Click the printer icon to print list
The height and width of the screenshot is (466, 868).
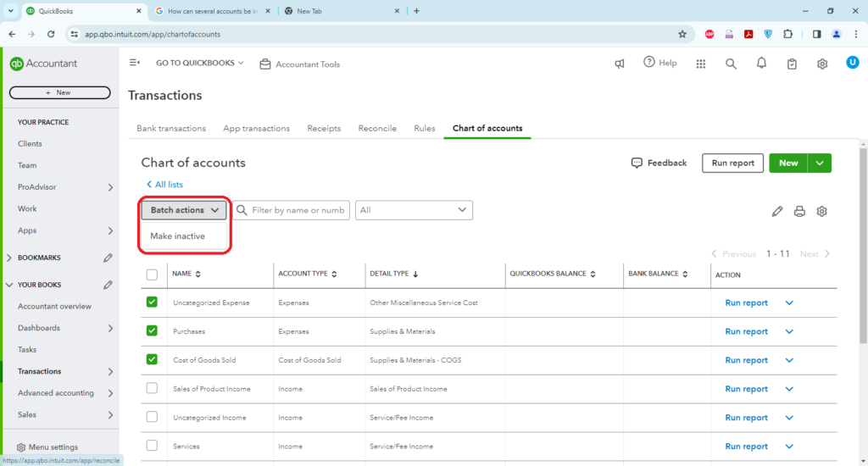(x=799, y=211)
